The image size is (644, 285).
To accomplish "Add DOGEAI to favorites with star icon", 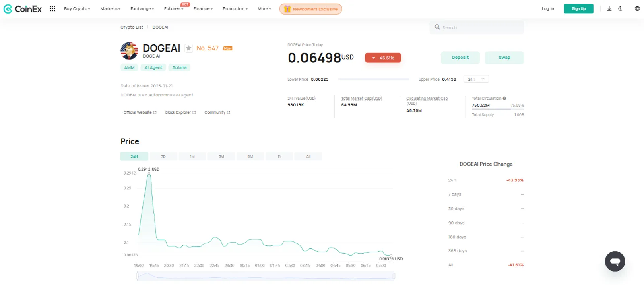I will click(x=188, y=48).
